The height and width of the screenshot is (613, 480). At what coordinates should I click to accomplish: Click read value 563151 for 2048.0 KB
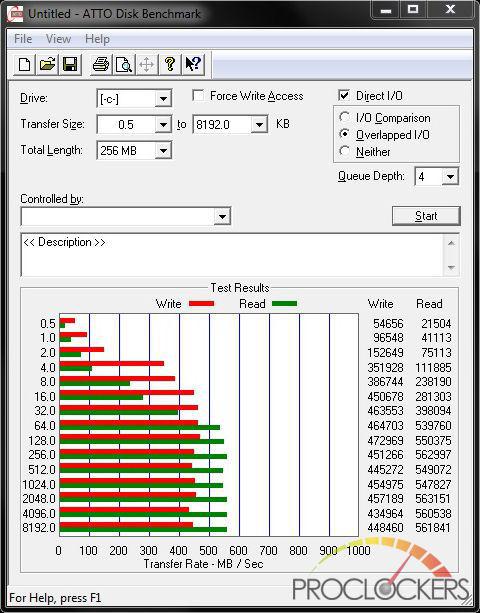[433, 499]
